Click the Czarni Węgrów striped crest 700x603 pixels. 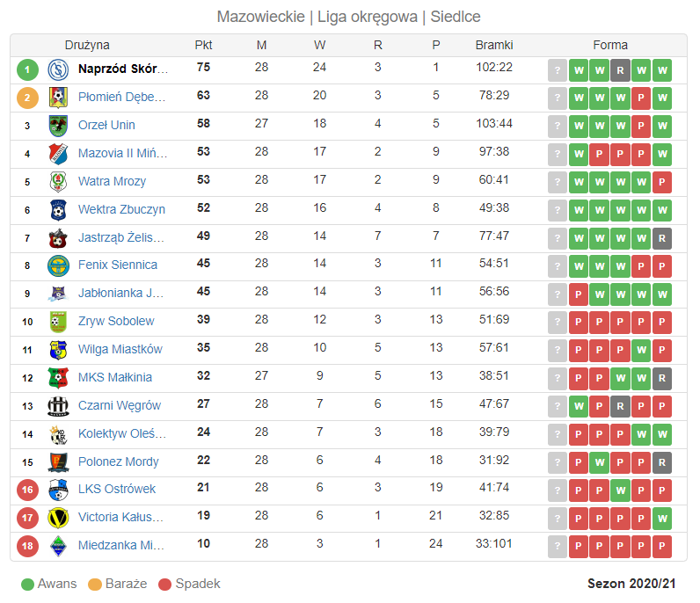(58, 406)
